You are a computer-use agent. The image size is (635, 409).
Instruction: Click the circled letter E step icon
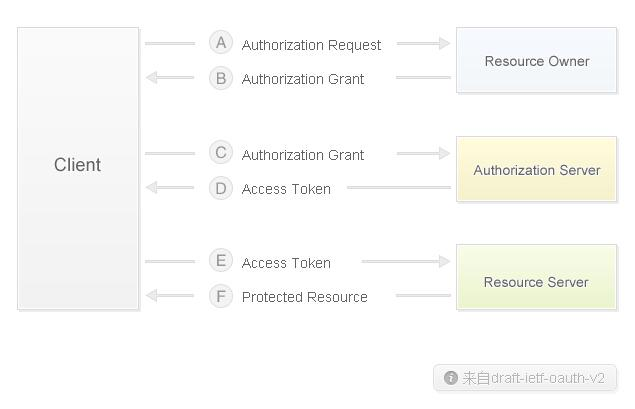pos(221,261)
